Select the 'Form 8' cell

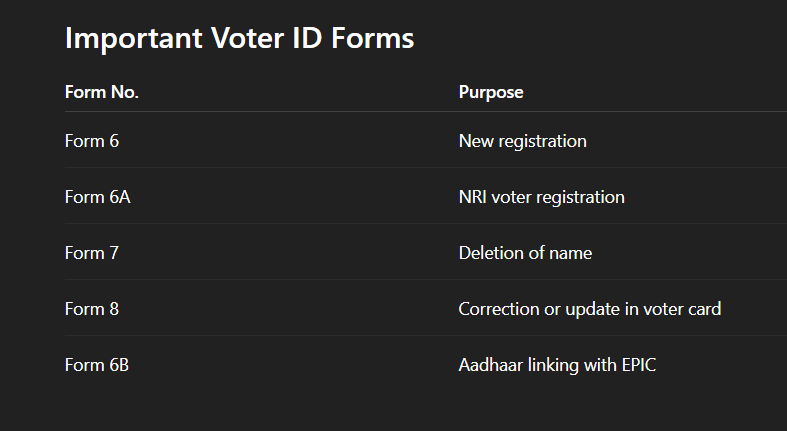tap(92, 309)
